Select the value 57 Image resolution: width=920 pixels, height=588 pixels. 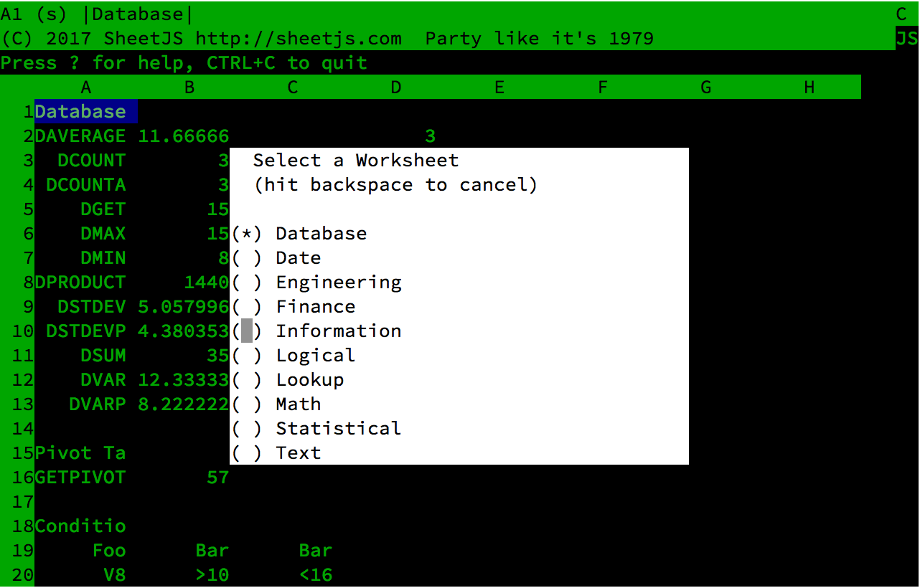218,478
